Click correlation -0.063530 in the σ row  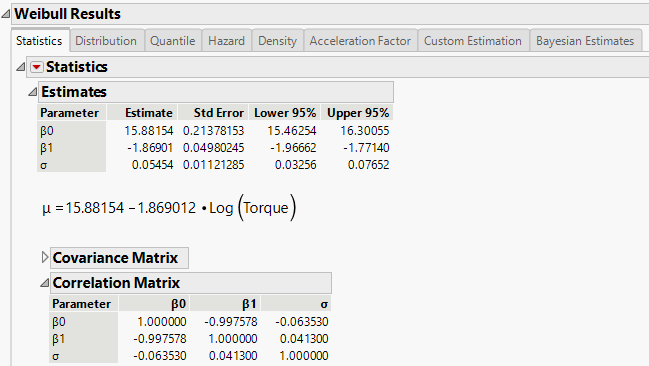(160, 356)
